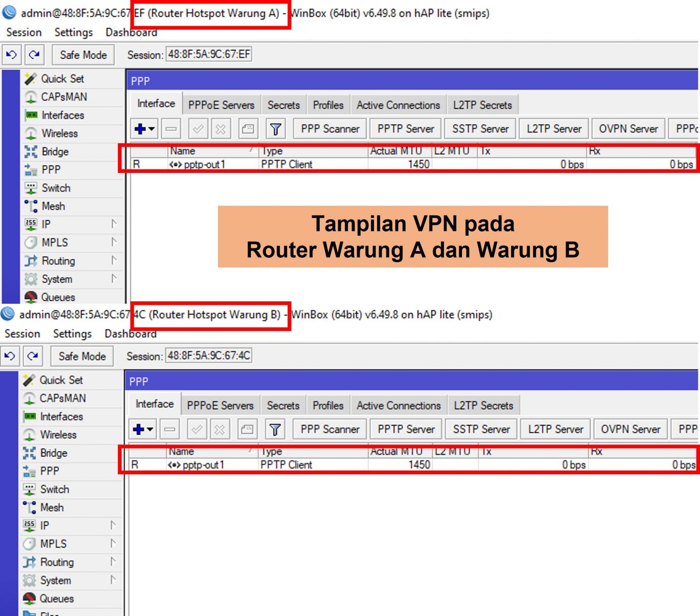Launch PPP Scanner on Router Warung B
700x616 pixels.
click(x=330, y=429)
